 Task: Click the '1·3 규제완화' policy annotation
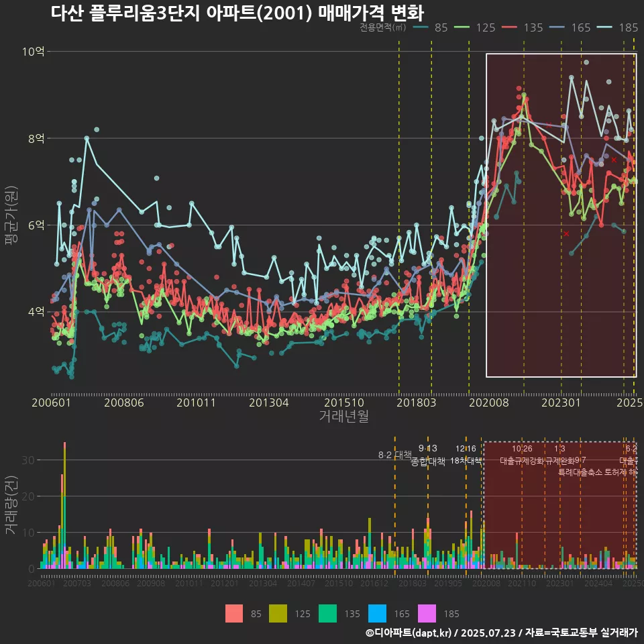[x=559, y=455]
